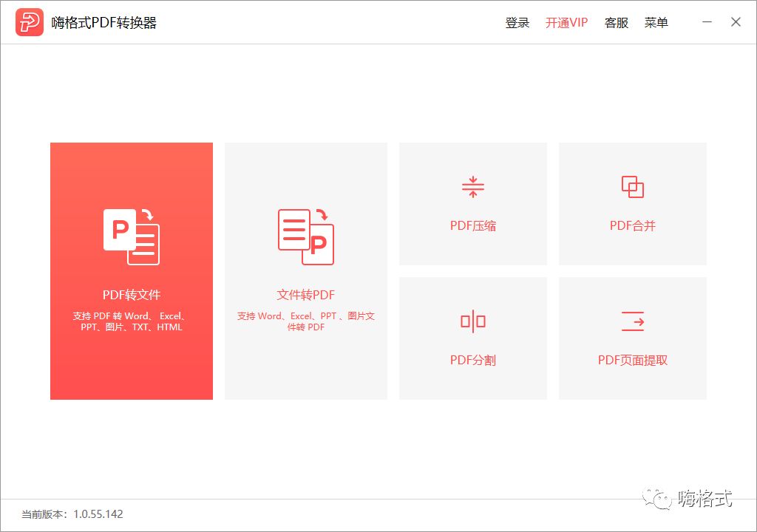Viewport: 757px width, 532px height.
Task: Open the PDF压缩 compress icon
Action: click(472, 185)
